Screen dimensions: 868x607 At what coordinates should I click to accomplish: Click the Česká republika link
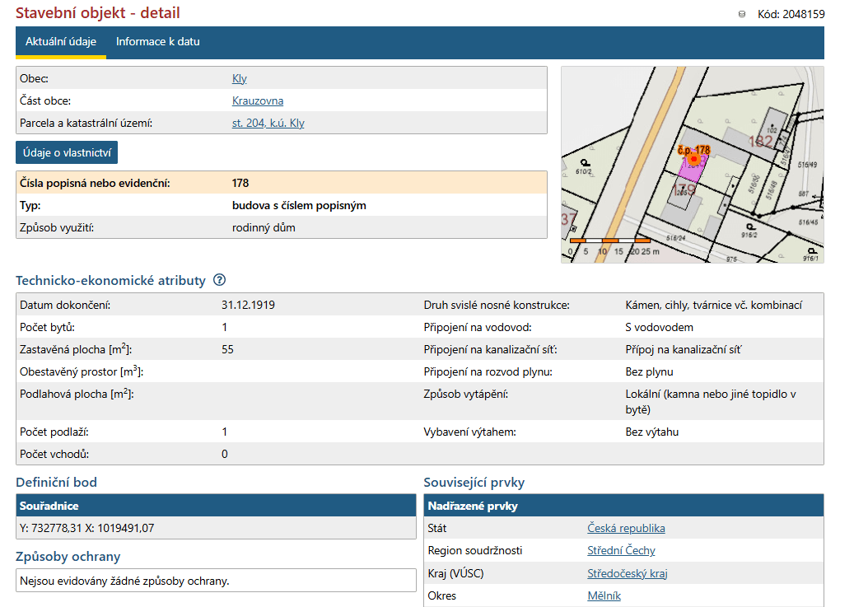[x=626, y=529]
